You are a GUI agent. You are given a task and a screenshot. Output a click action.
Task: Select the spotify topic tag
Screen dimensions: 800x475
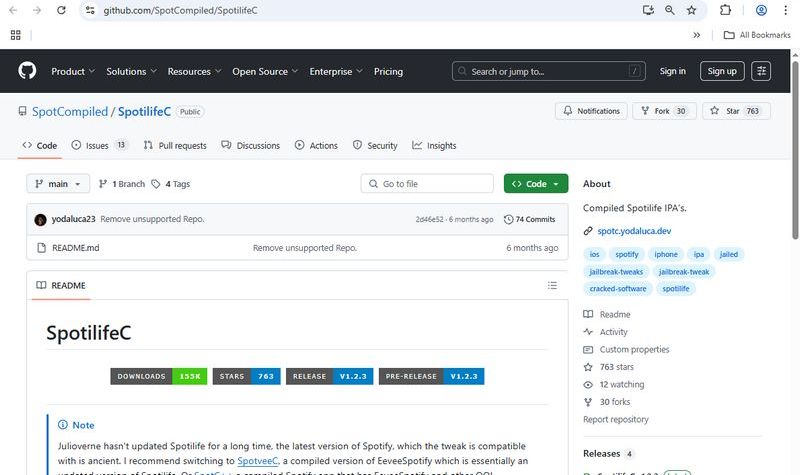coord(627,254)
